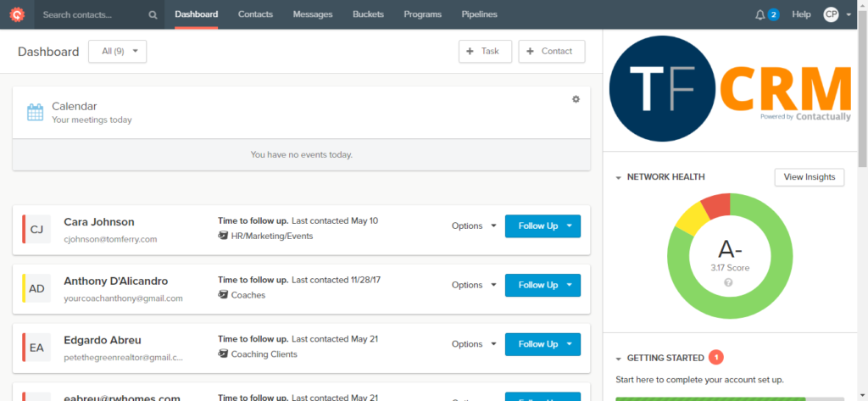868x401 pixels.
Task: Click the Coaching Clients bucket label
Action: 264,354
